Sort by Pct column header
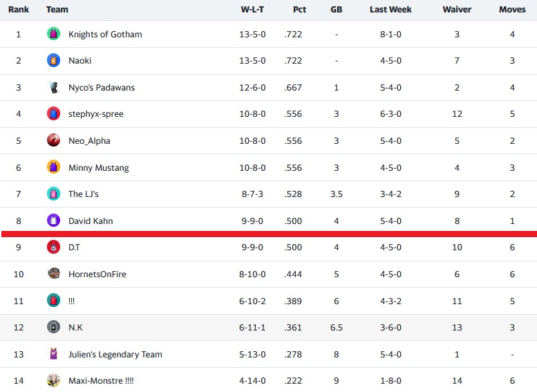 coord(299,10)
